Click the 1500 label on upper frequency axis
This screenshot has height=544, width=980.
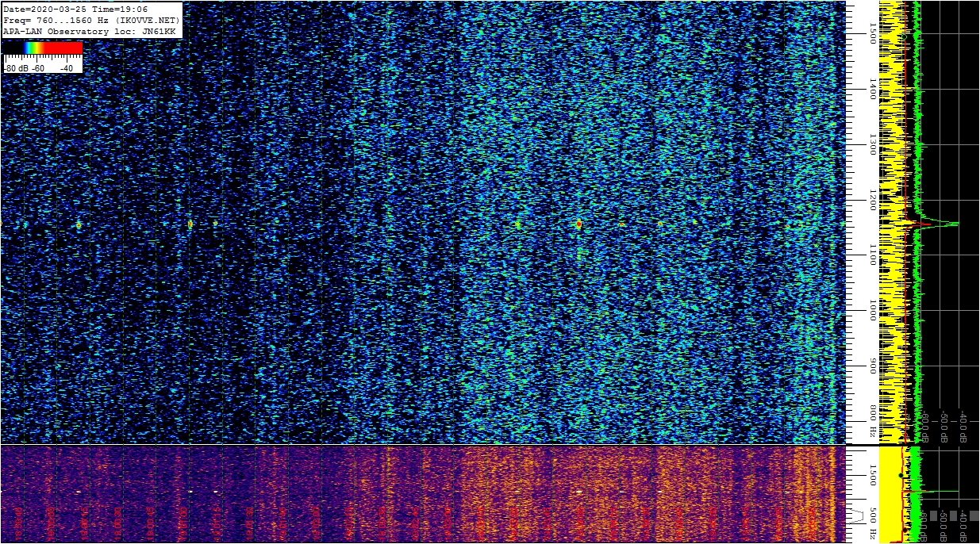click(873, 34)
